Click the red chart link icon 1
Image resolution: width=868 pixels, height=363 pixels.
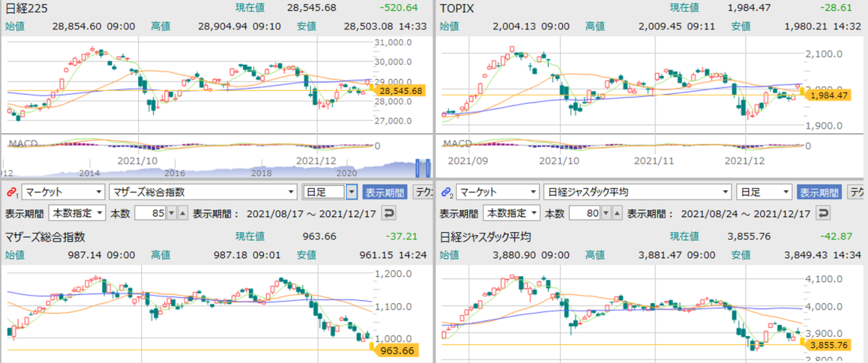[12, 192]
